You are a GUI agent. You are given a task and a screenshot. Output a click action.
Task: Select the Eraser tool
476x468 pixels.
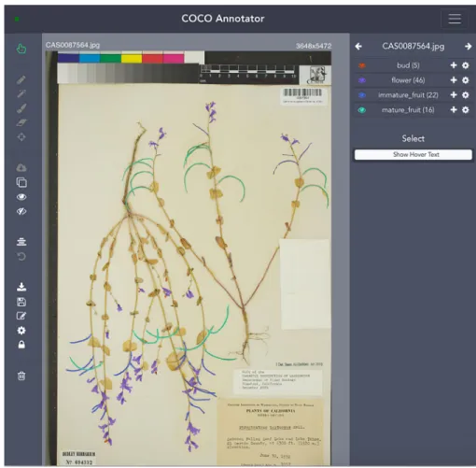pyautogui.click(x=21, y=122)
